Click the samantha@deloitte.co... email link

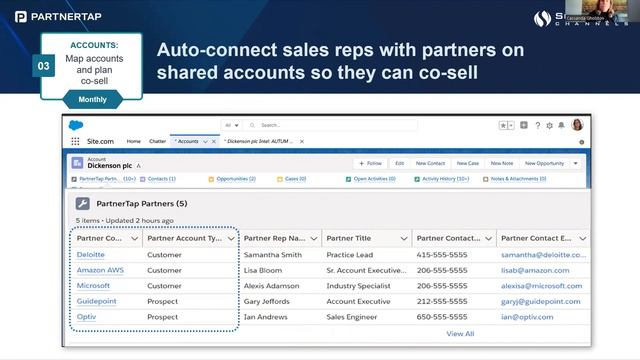point(543,255)
